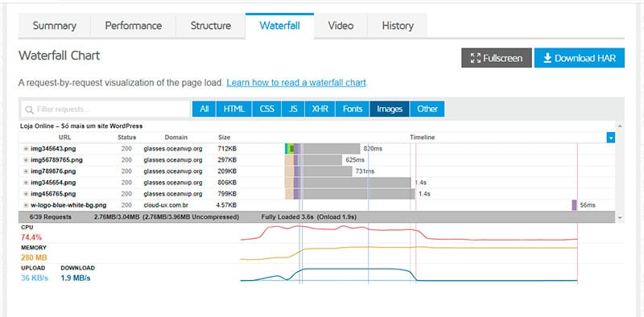Filter requests by Other
Screen dimensions: 644x317
click(427, 109)
